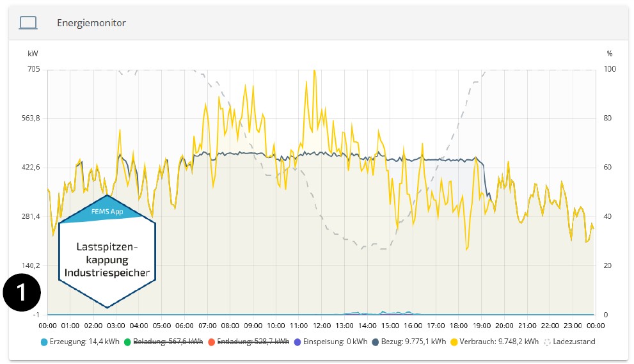Click the yellow Verbrauch legend dot
634x364 pixels.
coord(454,342)
